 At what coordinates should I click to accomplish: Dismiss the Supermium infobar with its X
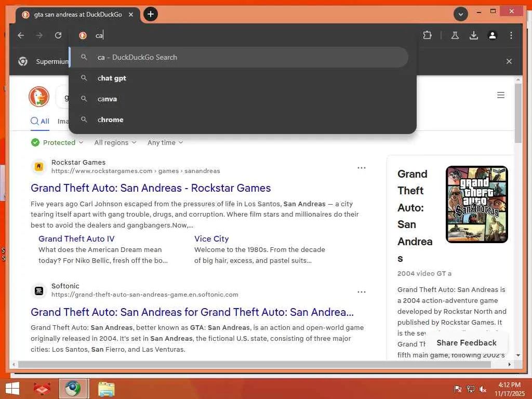click(509, 61)
